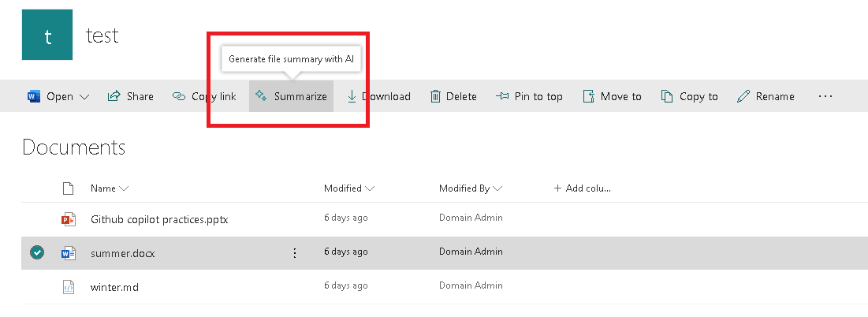Open Github copilot practices.pptx
The width and height of the screenshot is (868, 317).
(x=159, y=220)
